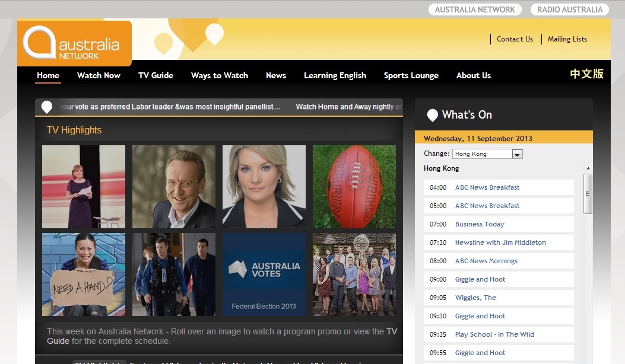Viewport: 625px width, 364px height.
Task: Click the What's On heading text
Action: 467,114
